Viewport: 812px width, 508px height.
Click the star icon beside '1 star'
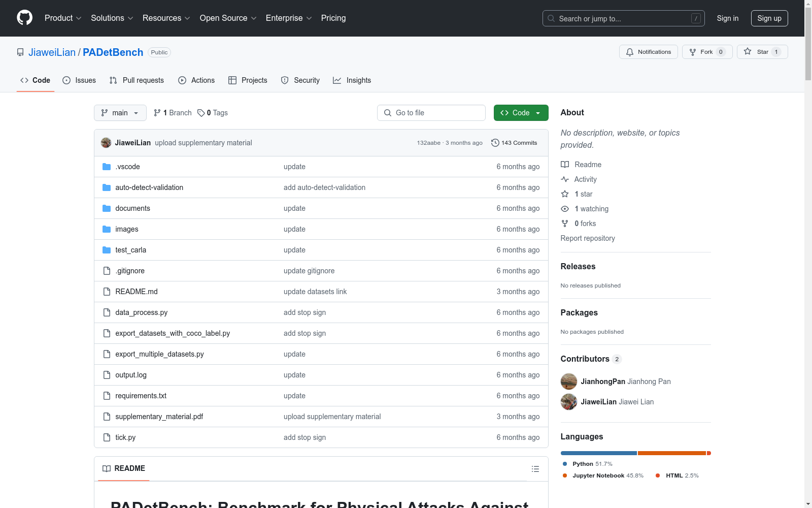[565, 194]
